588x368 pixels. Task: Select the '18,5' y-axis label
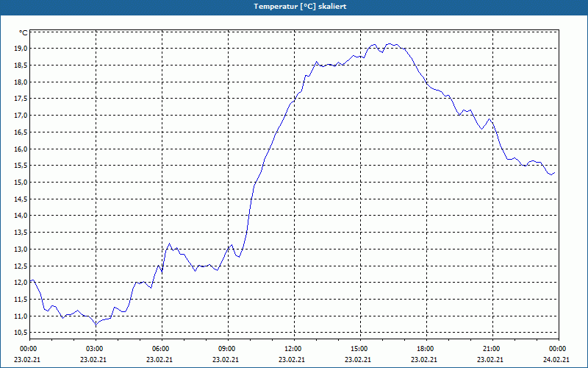[x=21, y=66]
